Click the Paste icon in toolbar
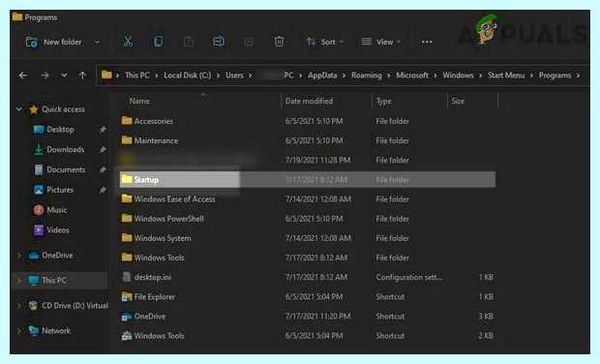600x364 pixels. click(x=188, y=41)
